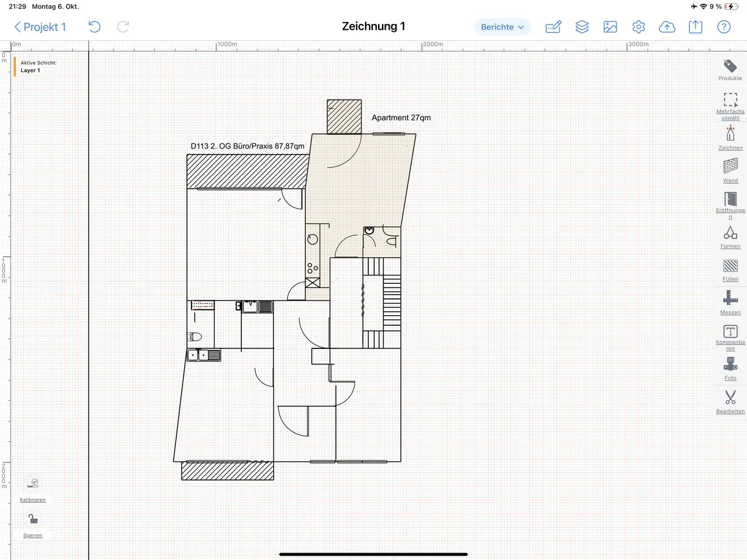
Task: Tap the share export icon
Action: click(x=695, y=26)
